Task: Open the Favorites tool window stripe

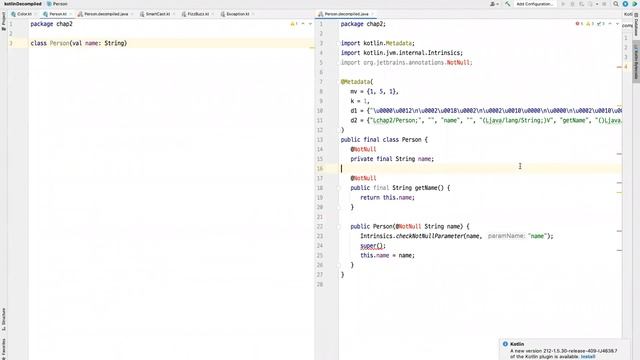Action: click(x=4, y=348)
